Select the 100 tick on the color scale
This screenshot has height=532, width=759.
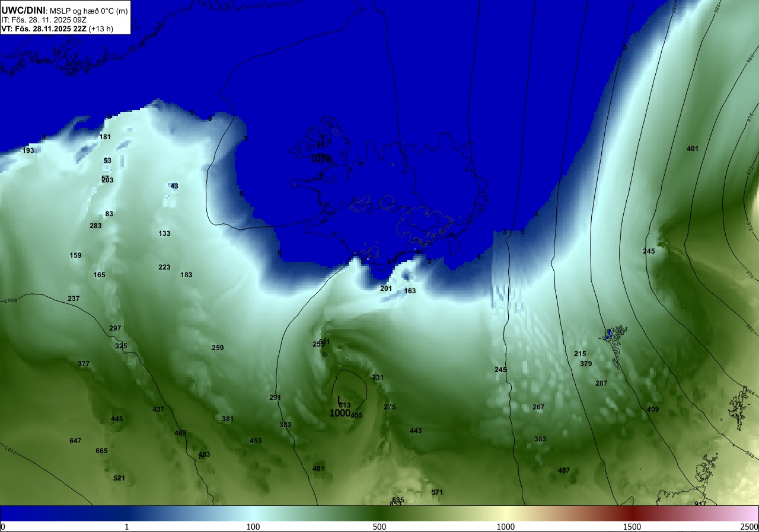(253, 527)
